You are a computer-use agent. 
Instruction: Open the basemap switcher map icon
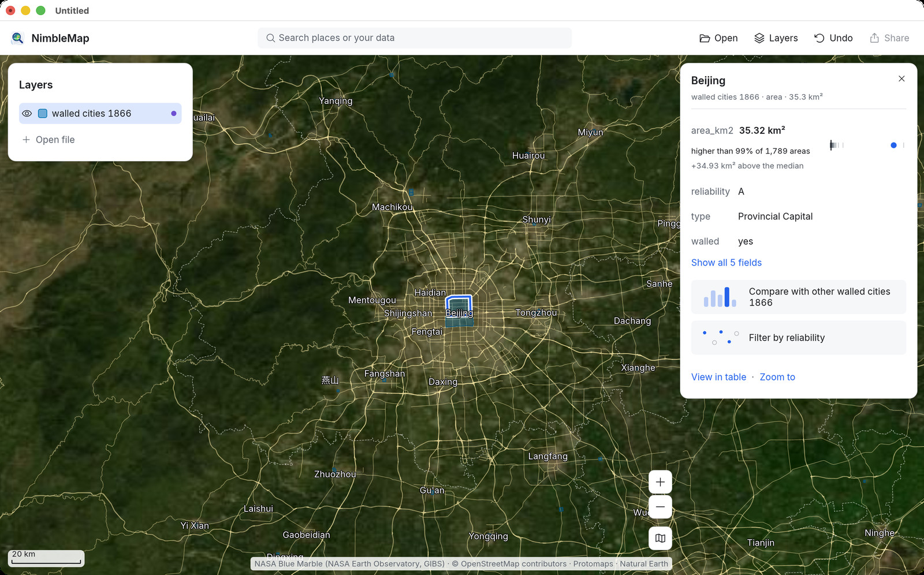(x=660, y=538)
